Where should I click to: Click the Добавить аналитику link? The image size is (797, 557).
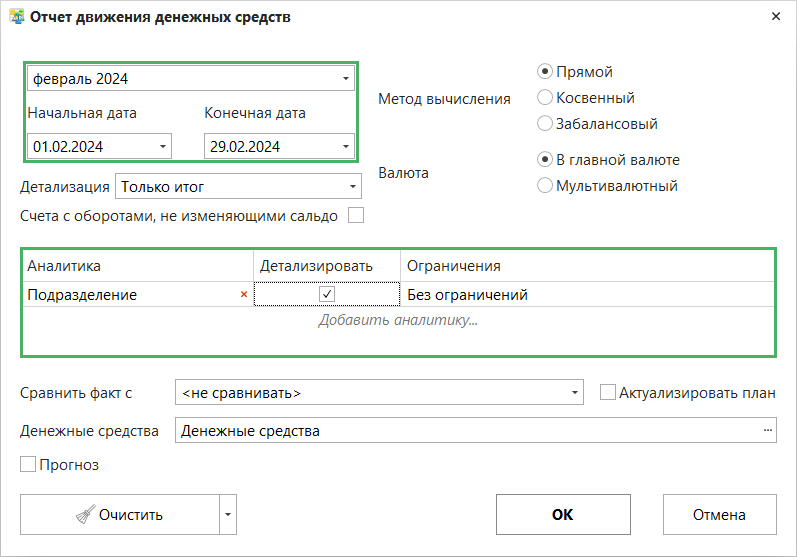(x=398, y=321)
